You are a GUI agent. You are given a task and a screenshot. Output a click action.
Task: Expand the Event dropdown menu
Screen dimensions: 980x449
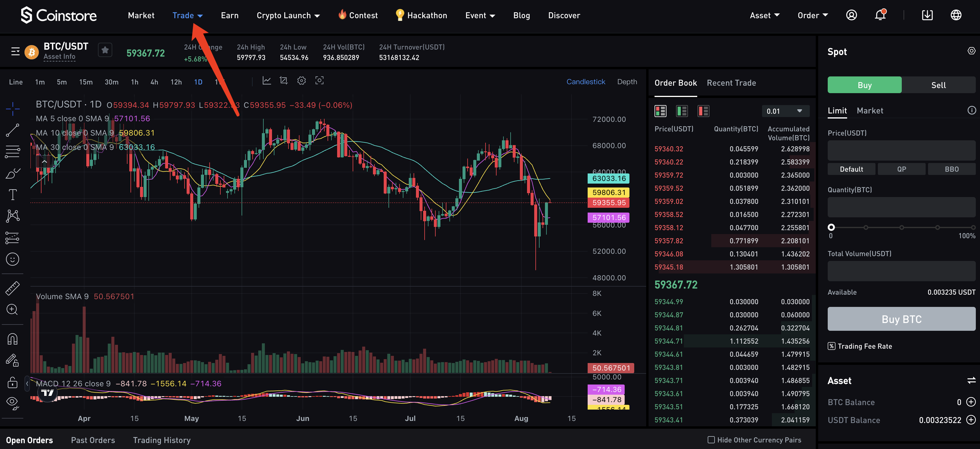coord(480,16)
